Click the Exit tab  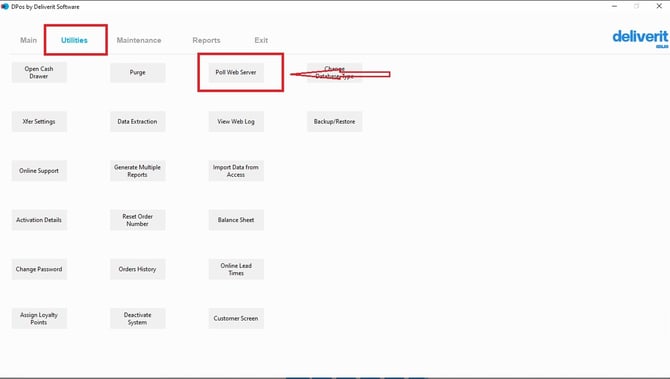[x=261, y=40]
